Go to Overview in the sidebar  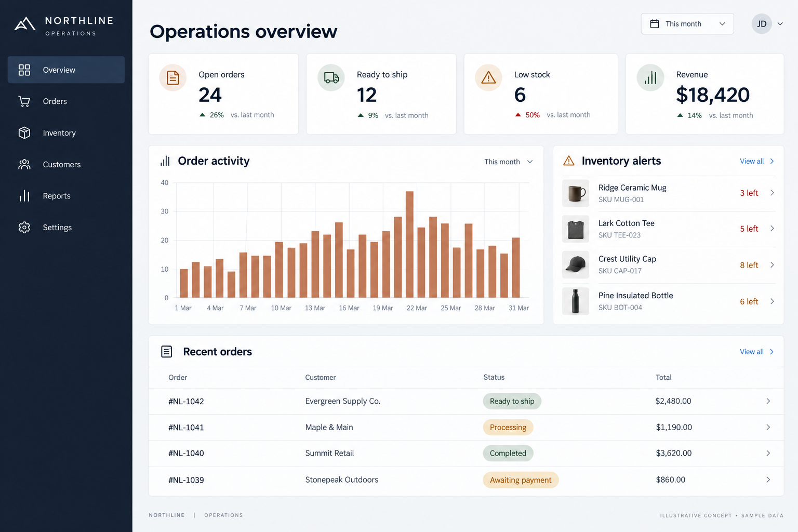click(66, 70)
